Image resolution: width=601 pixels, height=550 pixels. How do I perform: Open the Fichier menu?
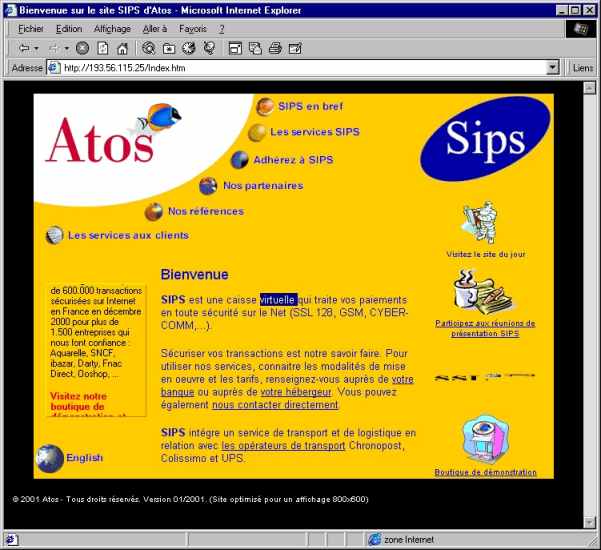pos(31,29)
